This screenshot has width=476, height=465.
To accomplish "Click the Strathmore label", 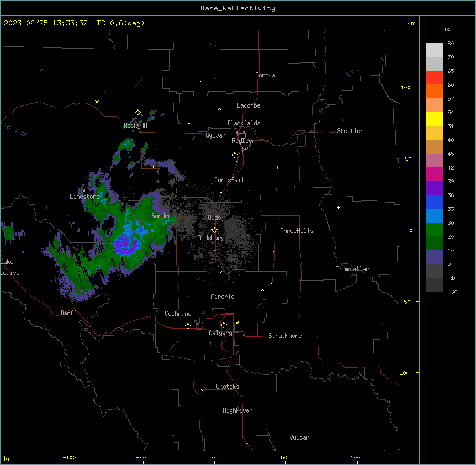I will (285, 336).
